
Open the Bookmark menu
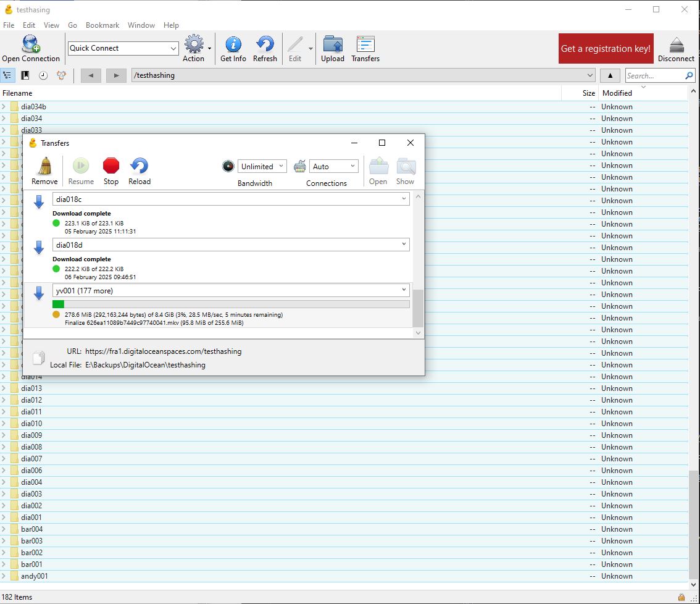pos(102,25)
